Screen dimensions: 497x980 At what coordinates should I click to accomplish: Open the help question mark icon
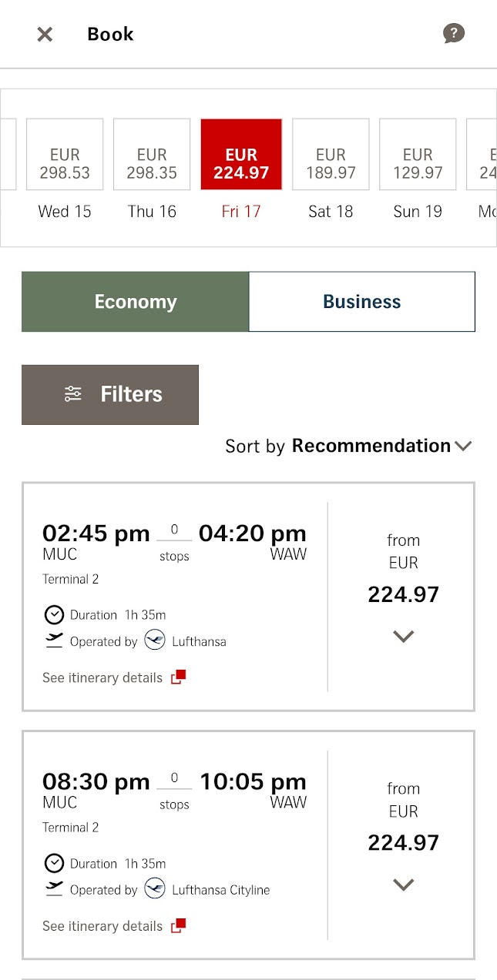point(454,33)
